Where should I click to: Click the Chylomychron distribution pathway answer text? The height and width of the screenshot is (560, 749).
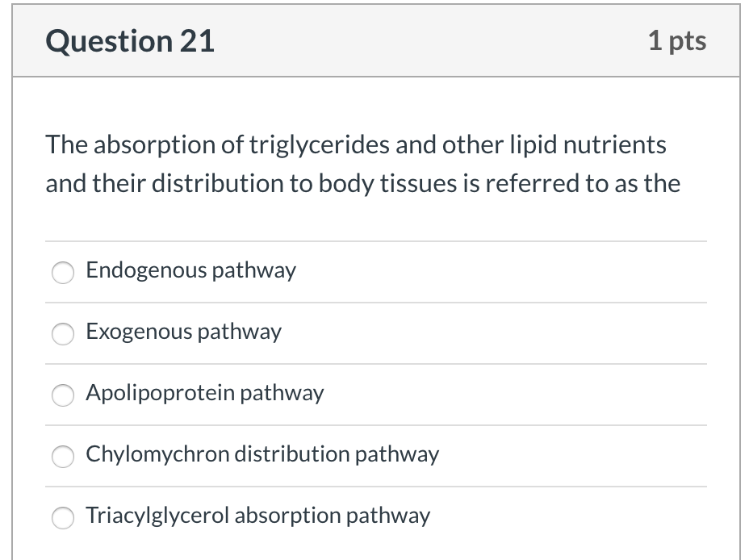pyautogui.click(x=262, y=455)
